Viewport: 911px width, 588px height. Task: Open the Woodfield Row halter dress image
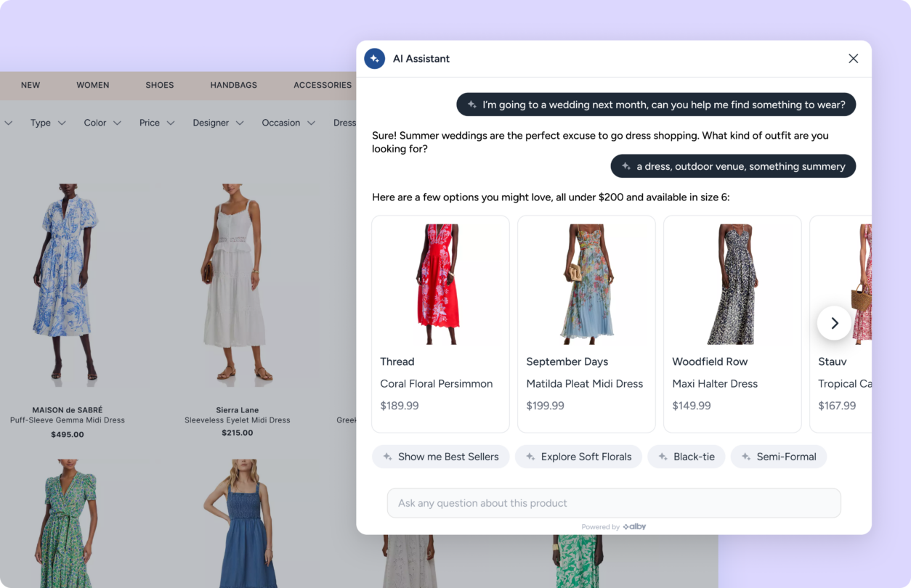point(732,284)
